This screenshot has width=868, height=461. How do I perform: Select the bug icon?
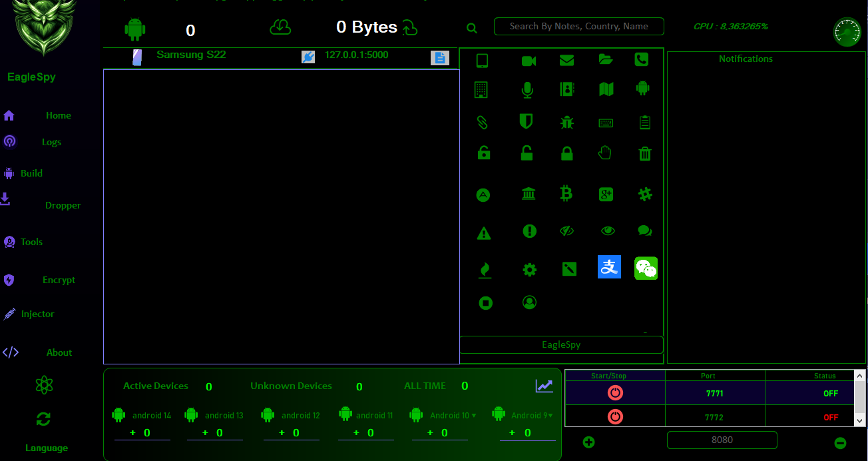[566, 122]
